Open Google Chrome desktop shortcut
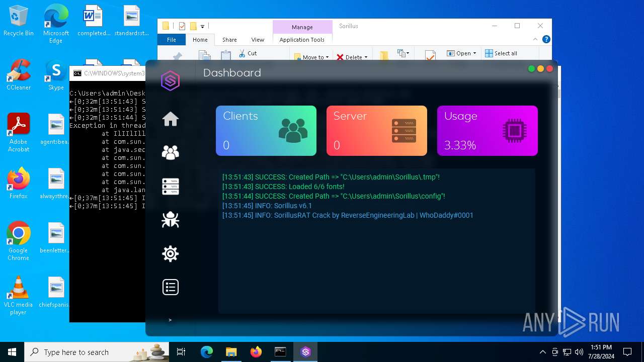The height and width of the screenshot is (362, 644). pos(19,241)
